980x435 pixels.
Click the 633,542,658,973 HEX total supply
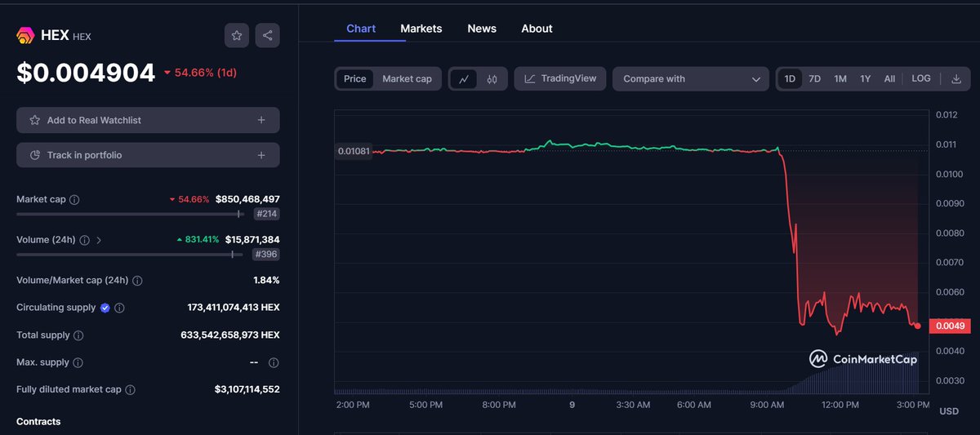click(x=230, y=335)
